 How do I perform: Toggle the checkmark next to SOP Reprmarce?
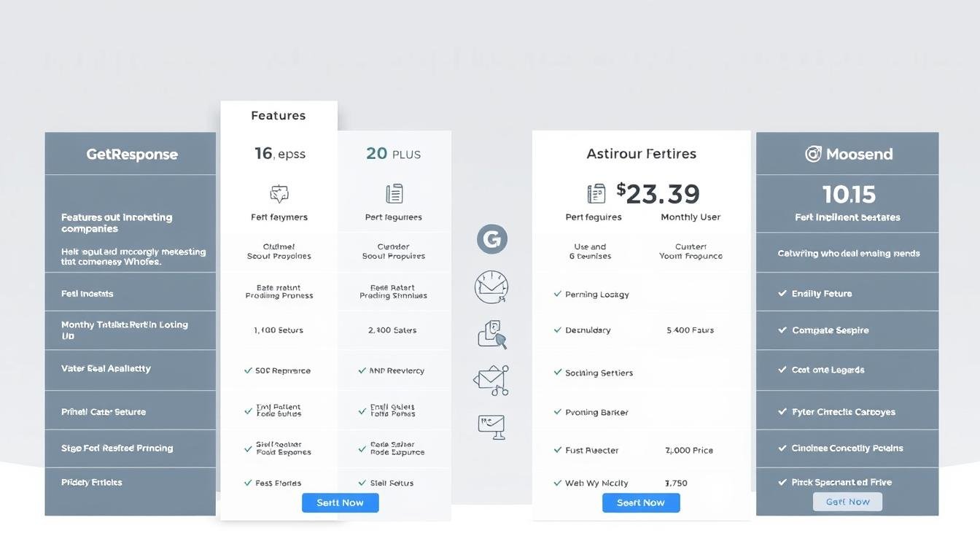248,370
